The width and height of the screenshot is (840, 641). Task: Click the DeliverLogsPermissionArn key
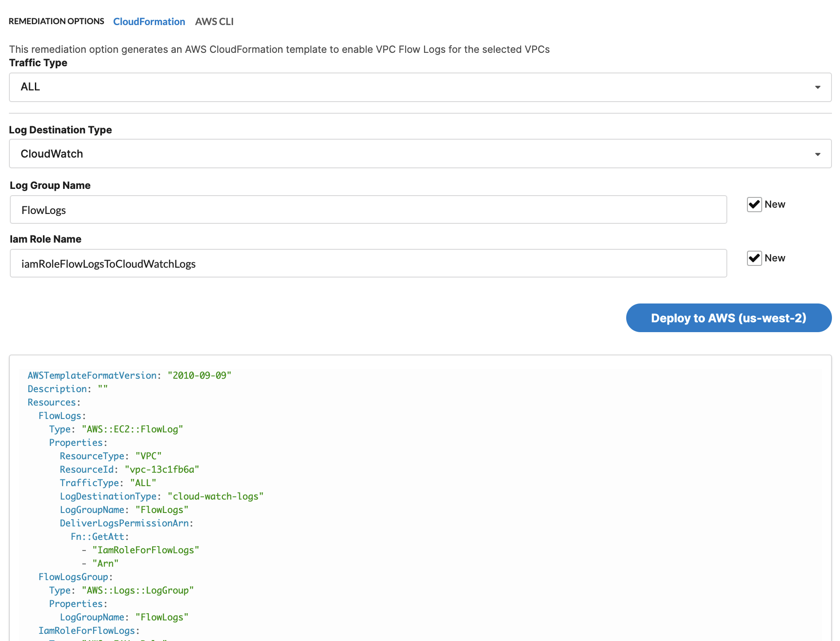(124, 523)
